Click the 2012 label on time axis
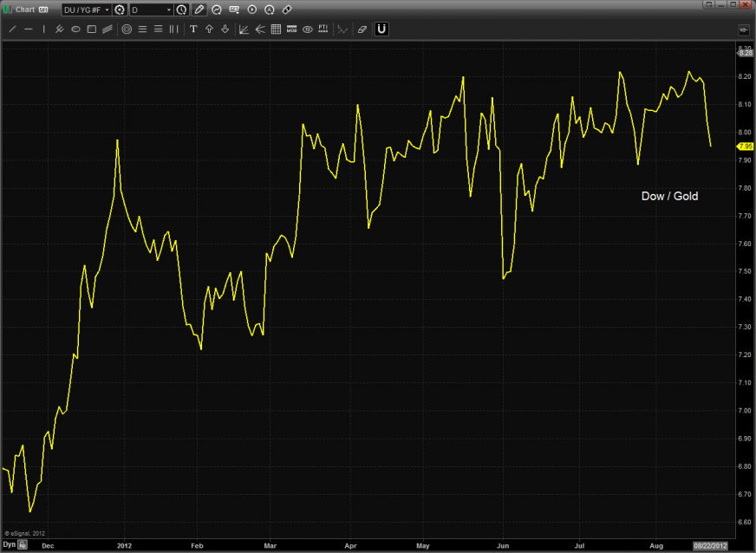The width and height of the screenshot is (756, 553). click(x=124, y=546)
